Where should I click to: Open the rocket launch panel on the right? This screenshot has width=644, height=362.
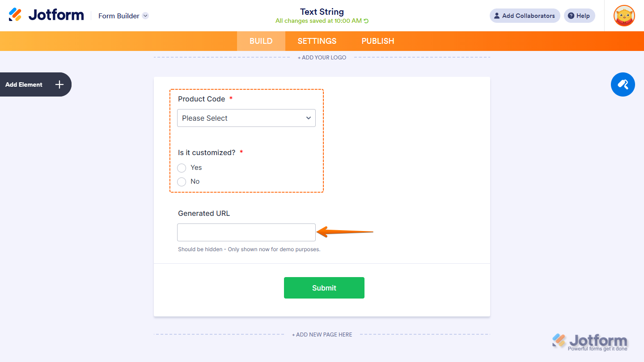coord(623,84)
